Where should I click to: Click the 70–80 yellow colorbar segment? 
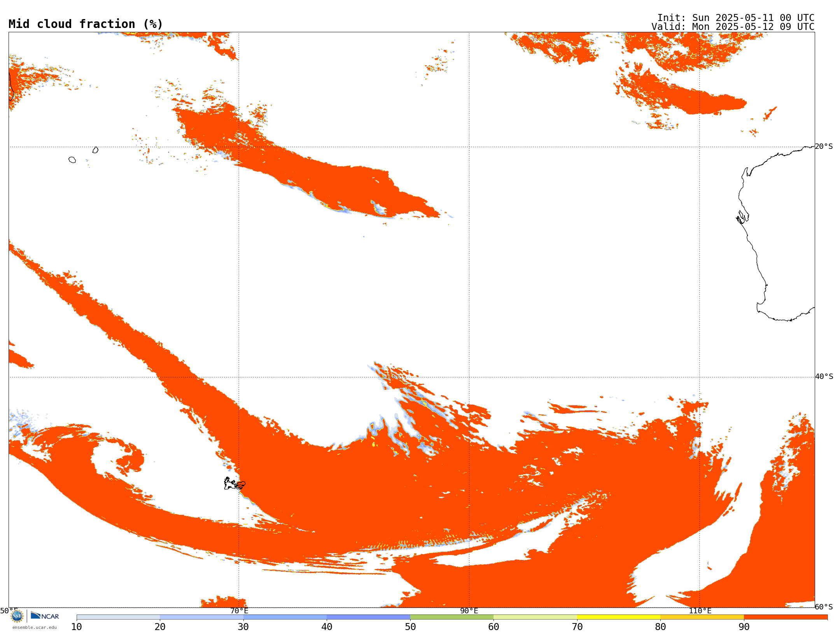click(x=619, y=617)
